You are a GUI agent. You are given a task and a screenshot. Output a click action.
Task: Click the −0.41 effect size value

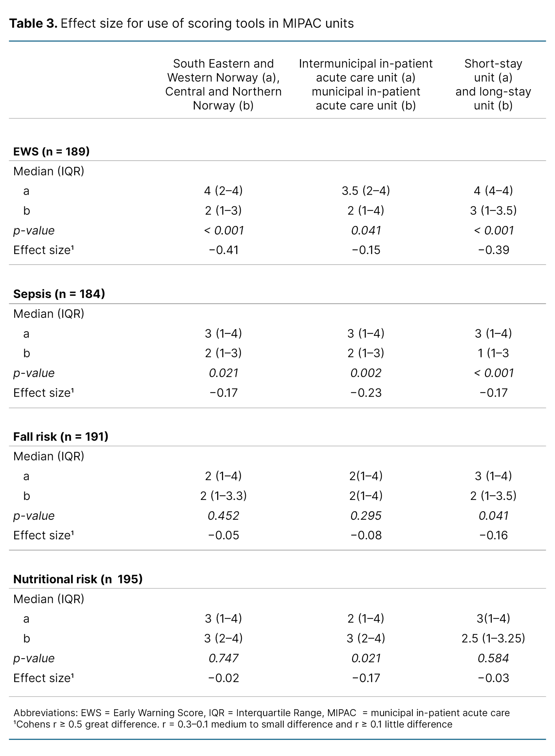click(223, 250)
